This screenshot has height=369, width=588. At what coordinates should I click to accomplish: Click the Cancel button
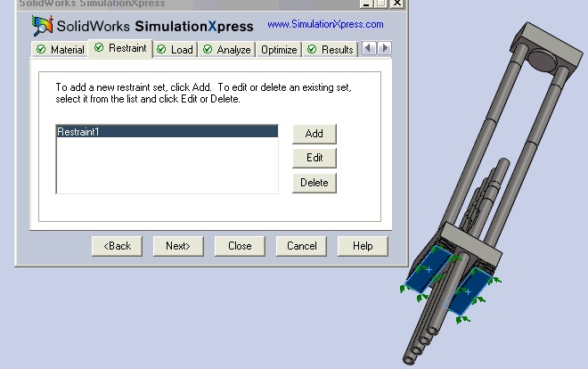pos(301,246)
